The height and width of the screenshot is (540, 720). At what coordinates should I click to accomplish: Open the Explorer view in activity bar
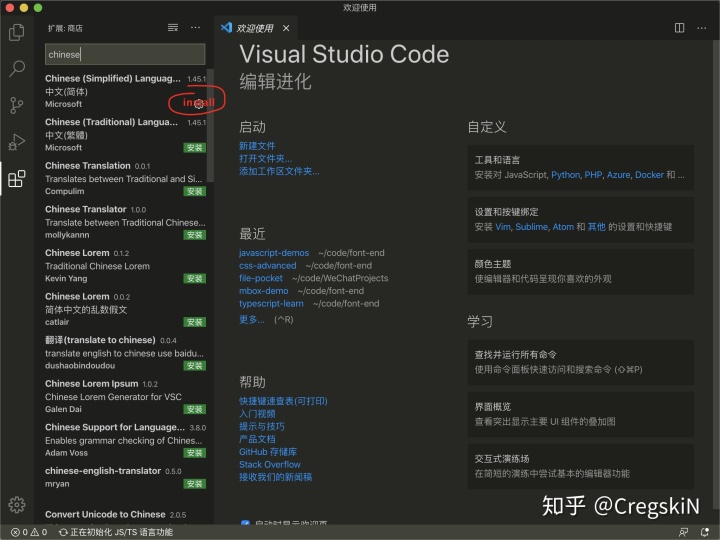[17, 32]
